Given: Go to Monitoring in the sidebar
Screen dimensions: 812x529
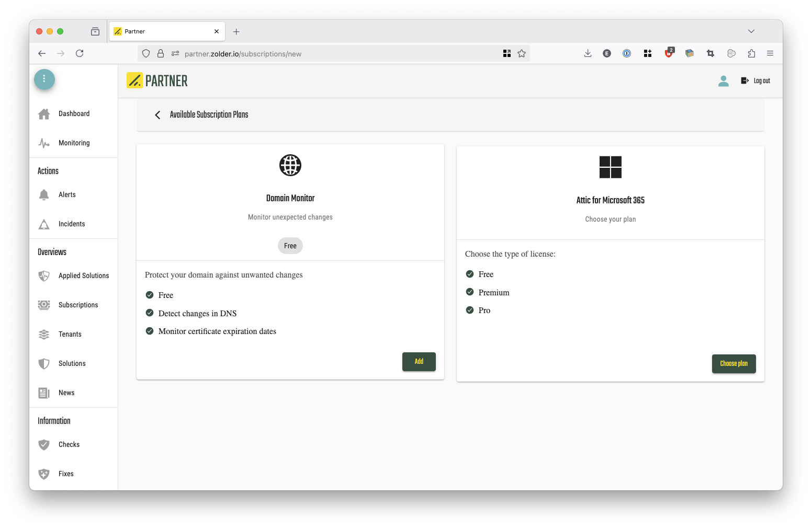Looking at the screenshot, I should [x=74, y=143].
